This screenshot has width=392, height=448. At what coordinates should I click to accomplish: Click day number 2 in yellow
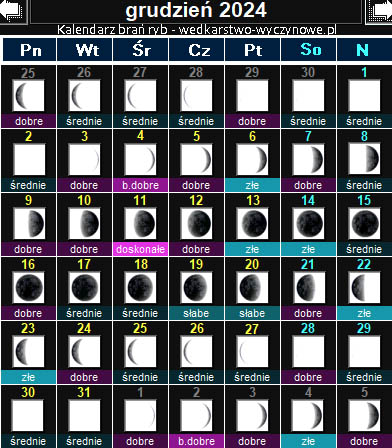point(28,136)
